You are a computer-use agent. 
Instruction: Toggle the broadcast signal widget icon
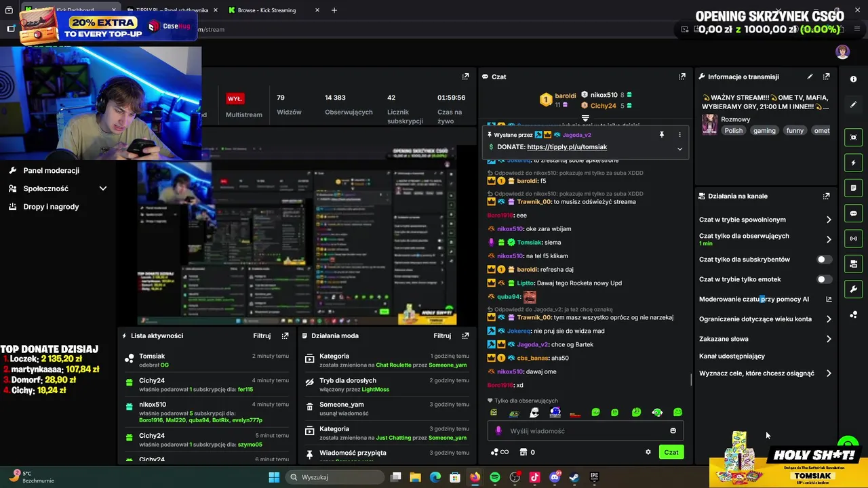tap(853, 239)
